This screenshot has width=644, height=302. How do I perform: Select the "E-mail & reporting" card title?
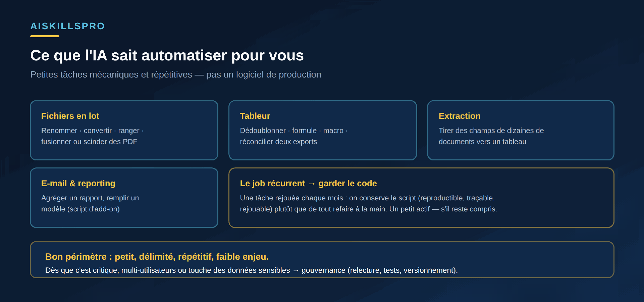coord(78,183)
